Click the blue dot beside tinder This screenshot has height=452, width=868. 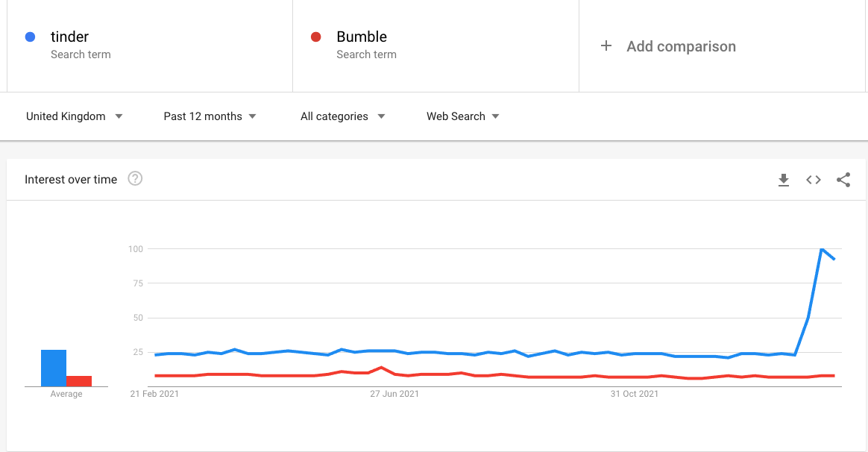point(29,36)
